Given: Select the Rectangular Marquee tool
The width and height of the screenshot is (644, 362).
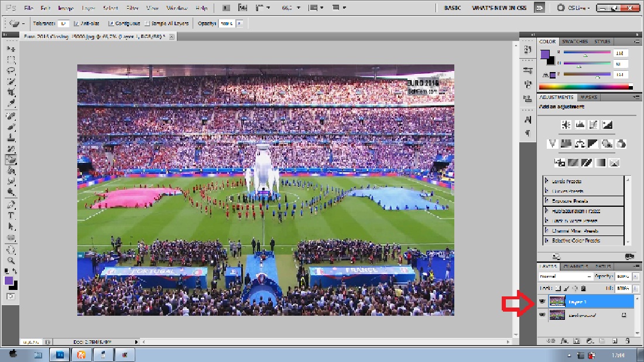Looking at the screenshot, I should (11, 60).
